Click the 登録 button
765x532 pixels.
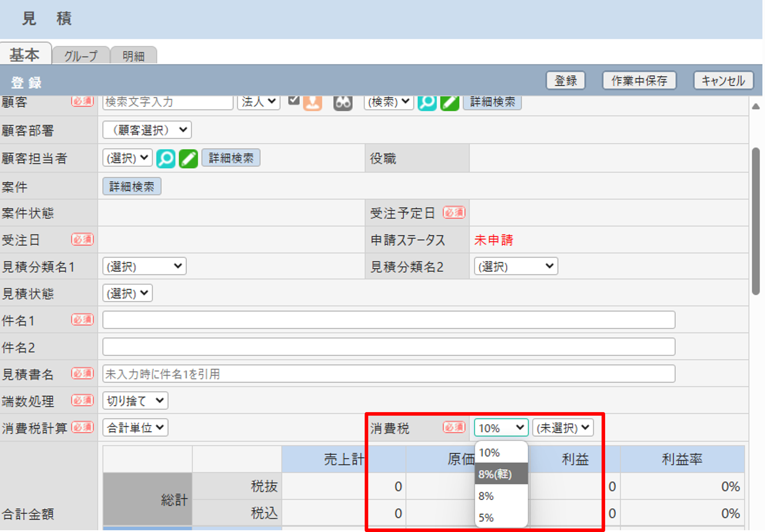(565, 81)
